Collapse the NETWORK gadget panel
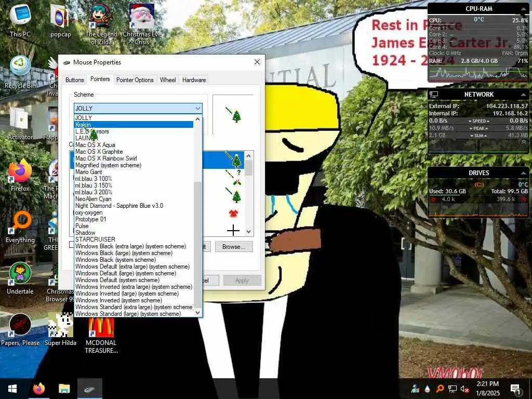532x399 pixels. (x=524, y=95)
